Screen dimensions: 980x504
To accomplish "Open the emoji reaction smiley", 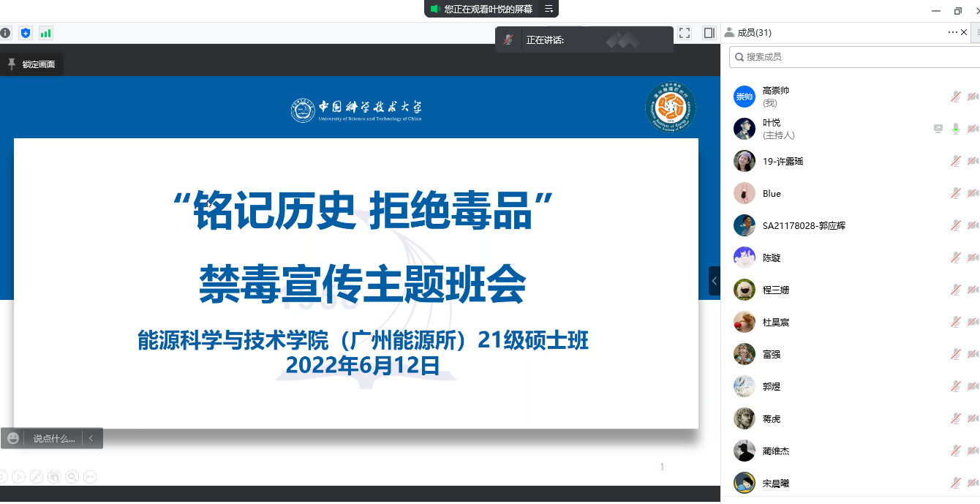I will point(13,438).
